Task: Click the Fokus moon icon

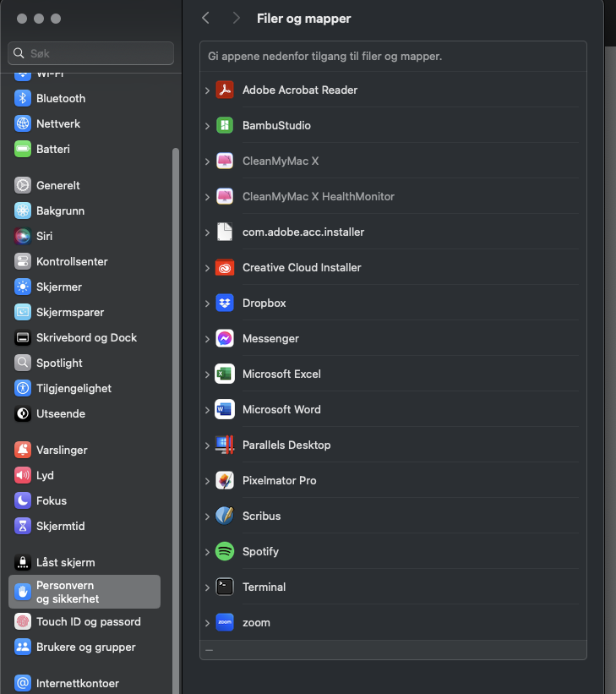Action: [23, 500]
